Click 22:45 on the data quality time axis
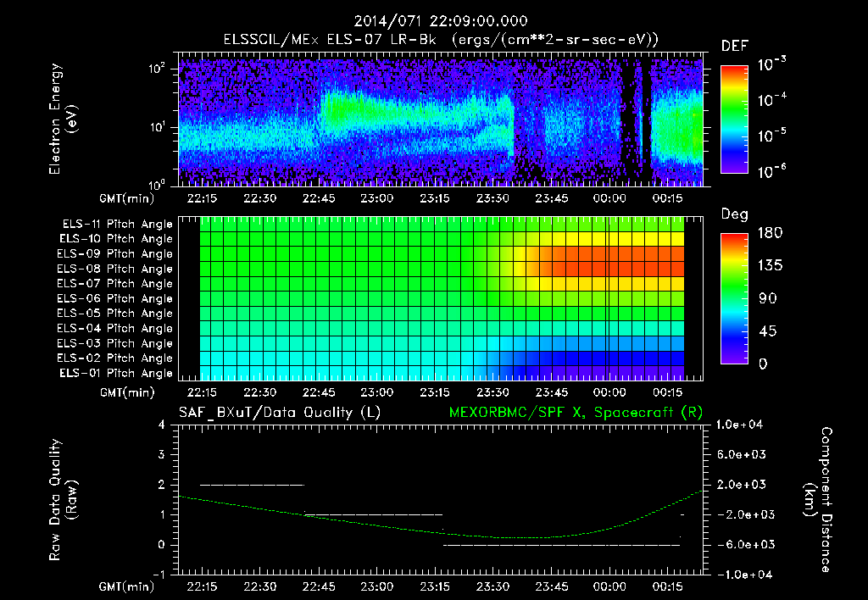The image size is (868, 600). [319, 586]
